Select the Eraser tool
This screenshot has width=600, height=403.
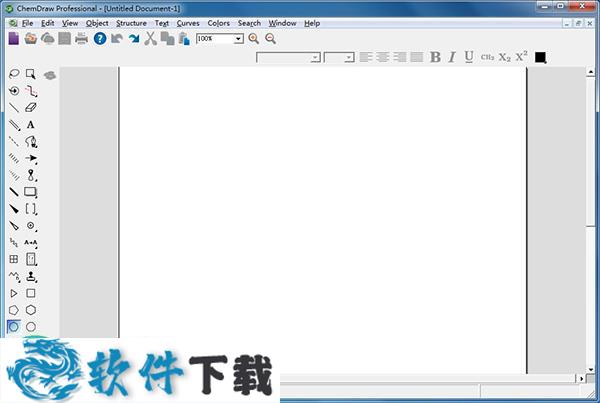click(x=31, y=108)
